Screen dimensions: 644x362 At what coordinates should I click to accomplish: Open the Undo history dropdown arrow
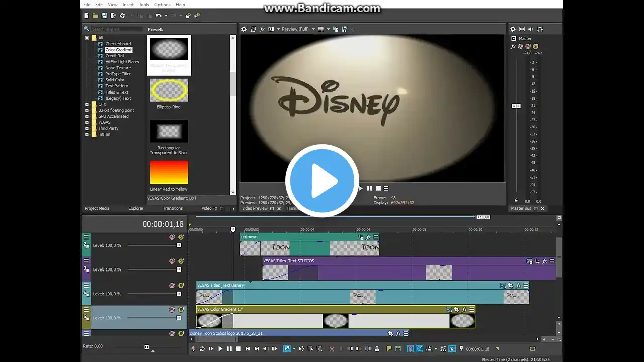pos(167,16)
